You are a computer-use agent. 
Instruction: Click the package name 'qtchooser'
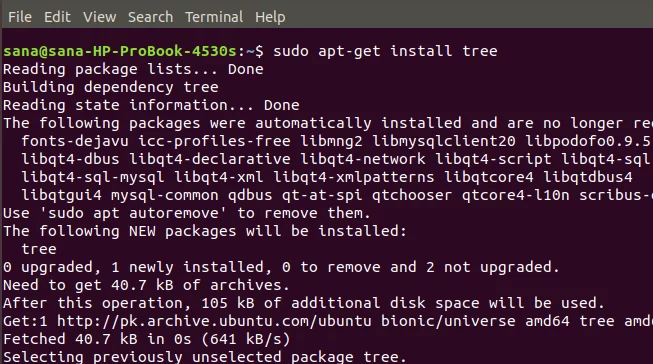(412, 195)
